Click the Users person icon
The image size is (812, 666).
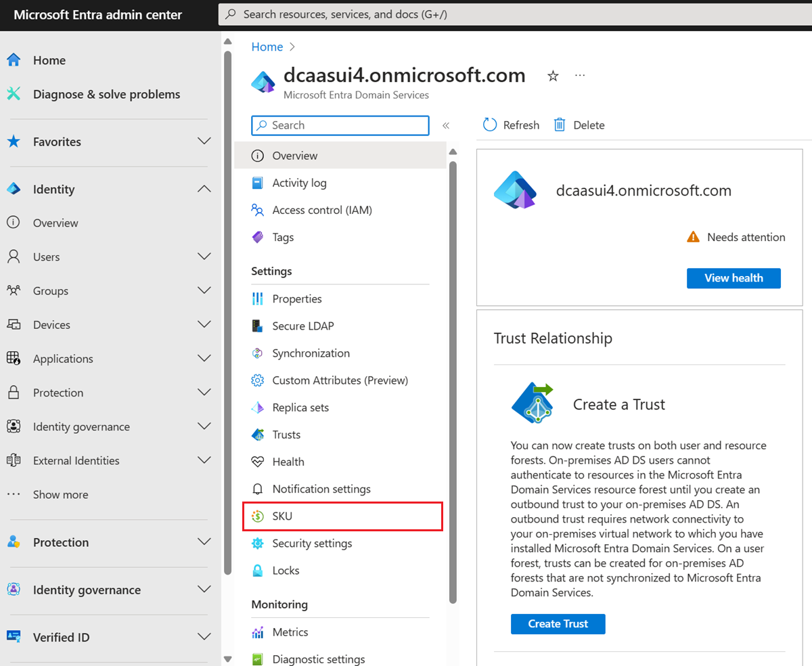tap(14, 257)
